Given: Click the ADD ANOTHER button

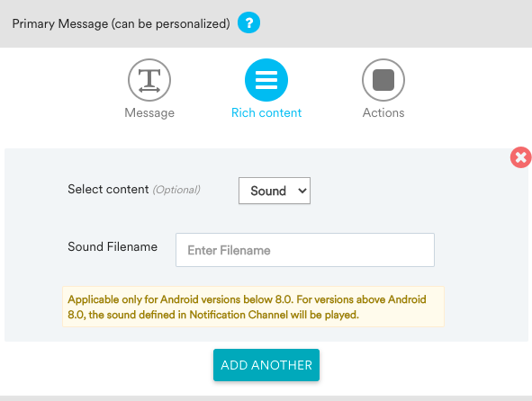Looking at the screenshot, I should click(266, 365).
